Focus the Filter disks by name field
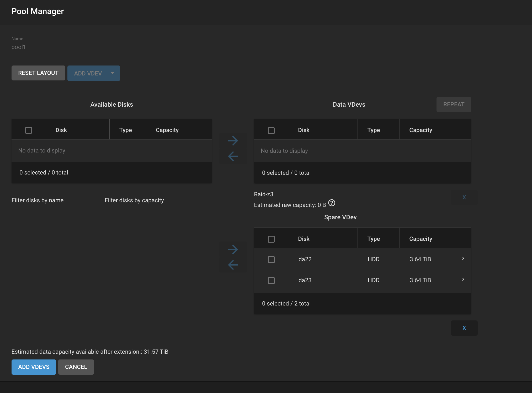Screen dimensions: 532x393 53,200
